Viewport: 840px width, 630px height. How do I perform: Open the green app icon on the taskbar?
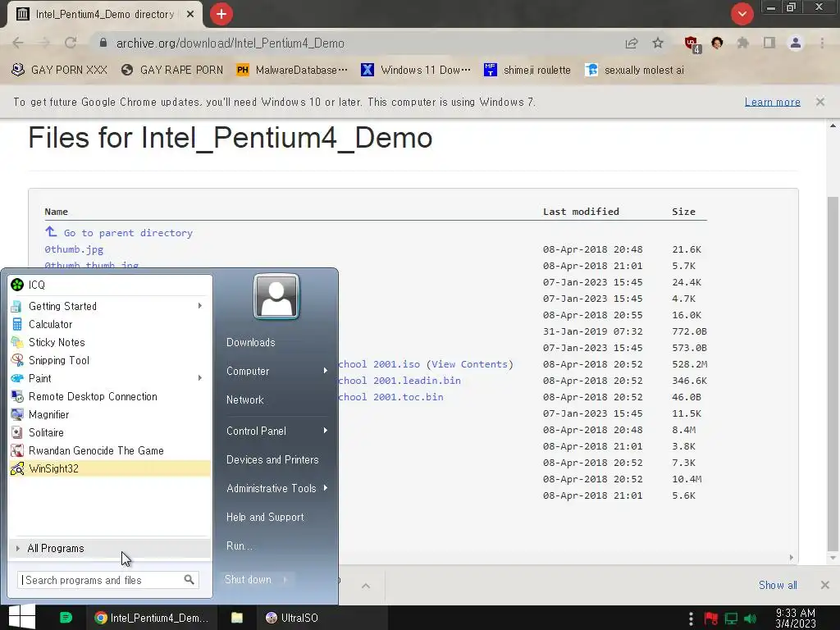click(66, 618)
